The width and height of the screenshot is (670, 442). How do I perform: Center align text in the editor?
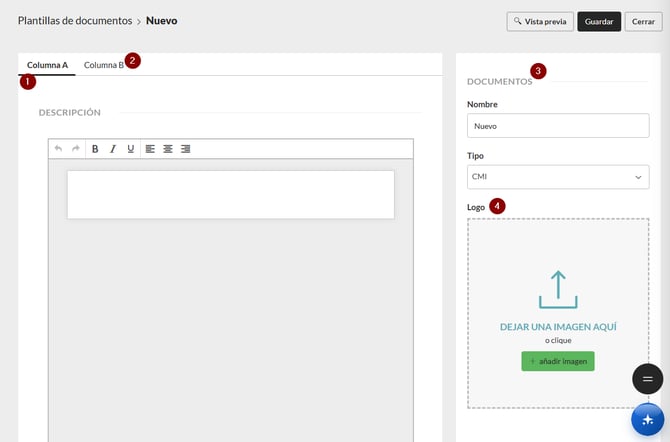click(168, 149)
